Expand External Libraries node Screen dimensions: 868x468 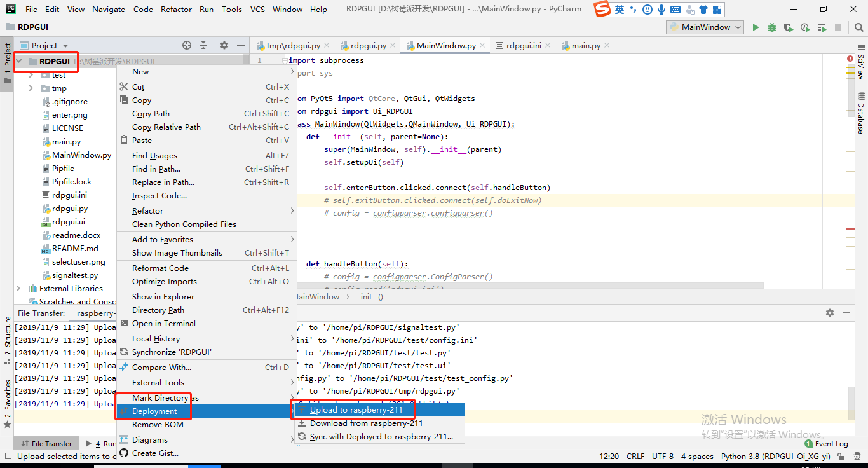click(x=18, y=288)
